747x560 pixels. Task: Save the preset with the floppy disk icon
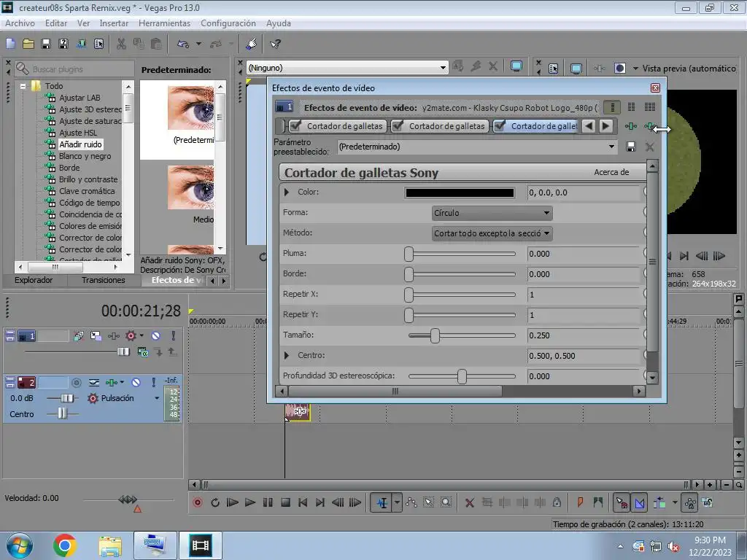[x=631, y=147]
